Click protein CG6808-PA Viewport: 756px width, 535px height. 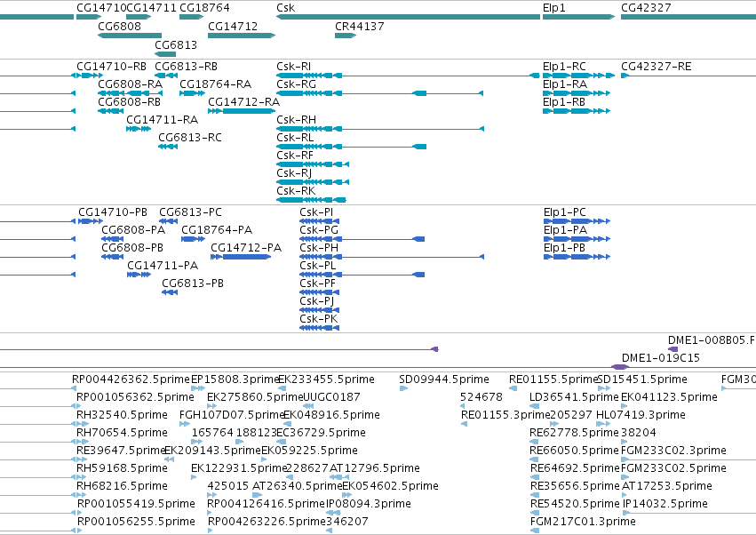tap(133, 230)
